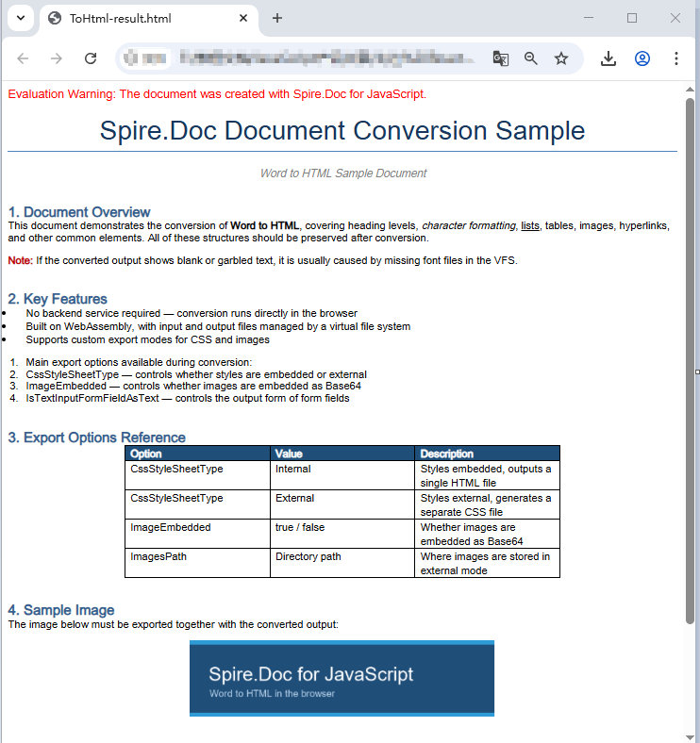Click the 'Spire.Doc Document Conversion Sample' title

[x=342, y=130]
